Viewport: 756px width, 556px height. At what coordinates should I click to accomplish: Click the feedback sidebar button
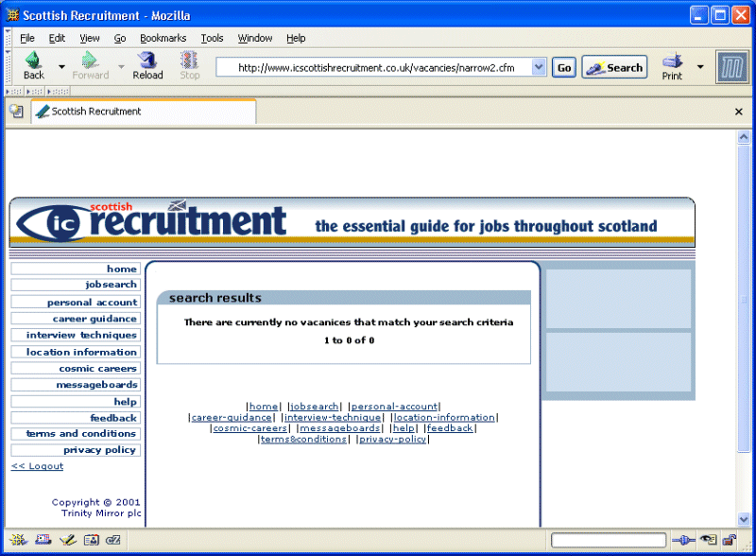76,418
